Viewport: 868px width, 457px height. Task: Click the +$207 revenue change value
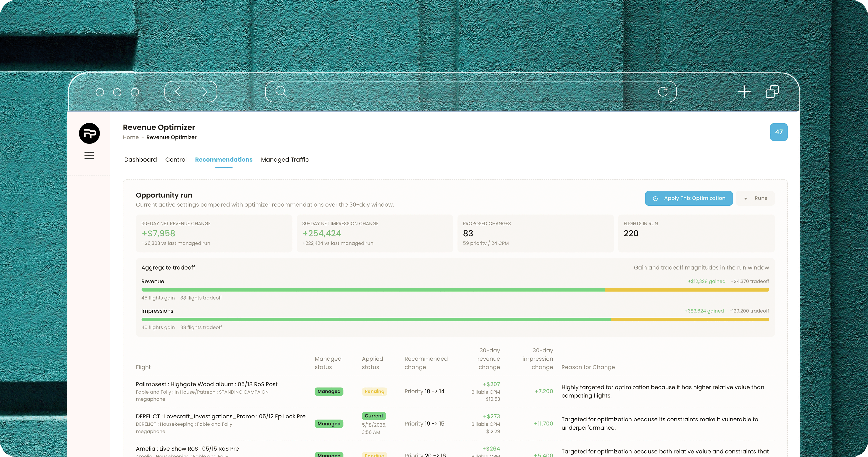pos(491,384)
